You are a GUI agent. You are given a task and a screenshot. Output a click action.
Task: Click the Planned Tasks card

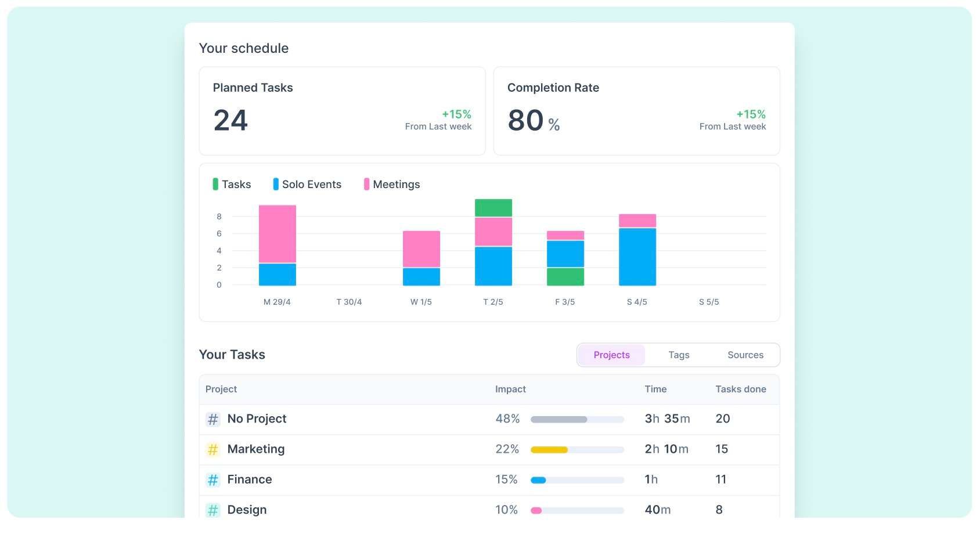tap(342, 111)
